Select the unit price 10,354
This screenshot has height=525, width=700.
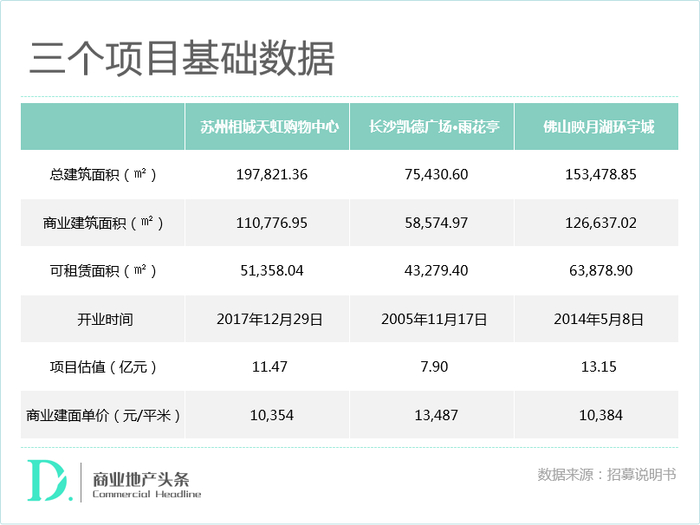tap(271, 416)
